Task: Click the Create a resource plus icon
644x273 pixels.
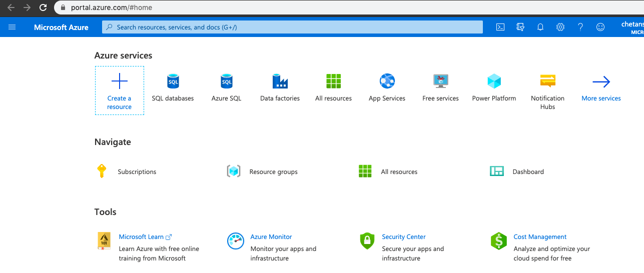Action: [x=120, y=81]
